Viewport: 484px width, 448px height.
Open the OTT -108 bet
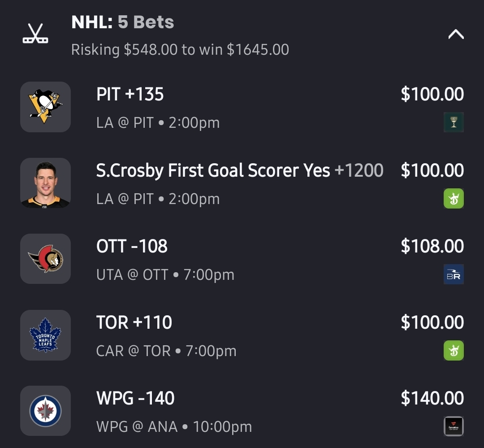pyautogui.click(x=132, y=247)
